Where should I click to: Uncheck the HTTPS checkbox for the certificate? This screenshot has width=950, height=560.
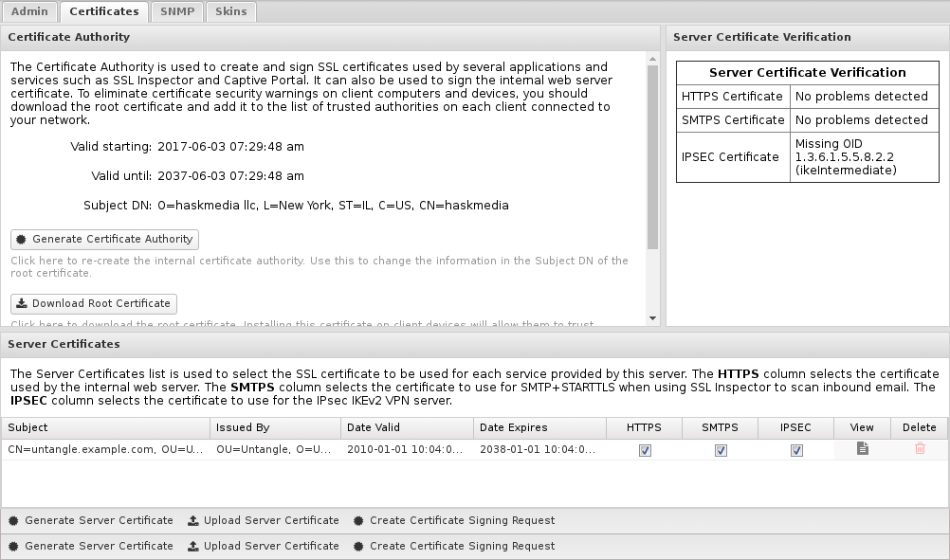click(x=645, y=450)
